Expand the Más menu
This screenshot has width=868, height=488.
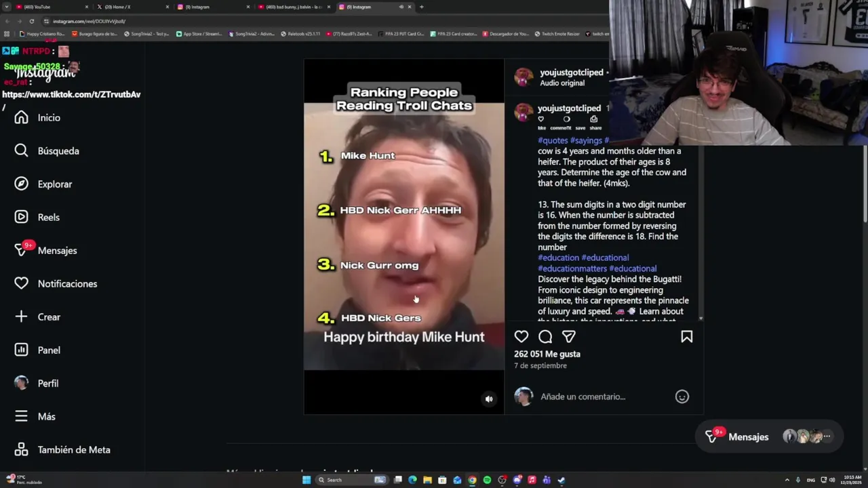tap(35, 417)
